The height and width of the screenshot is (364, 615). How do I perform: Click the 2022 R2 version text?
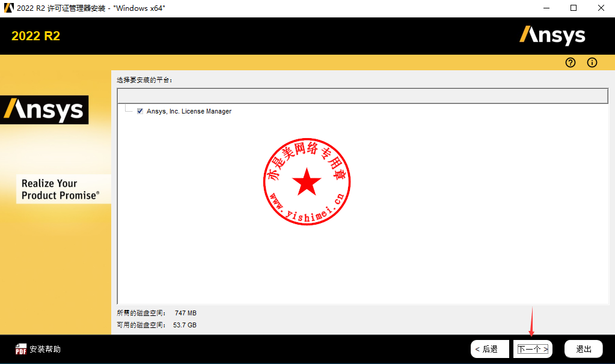click(35, 36)
